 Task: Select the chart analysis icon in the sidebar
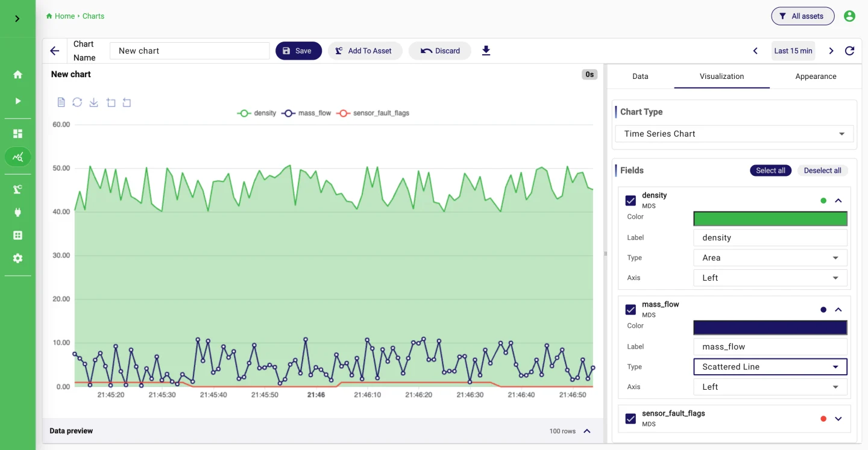pyautogui.click(x=17, y=157)
